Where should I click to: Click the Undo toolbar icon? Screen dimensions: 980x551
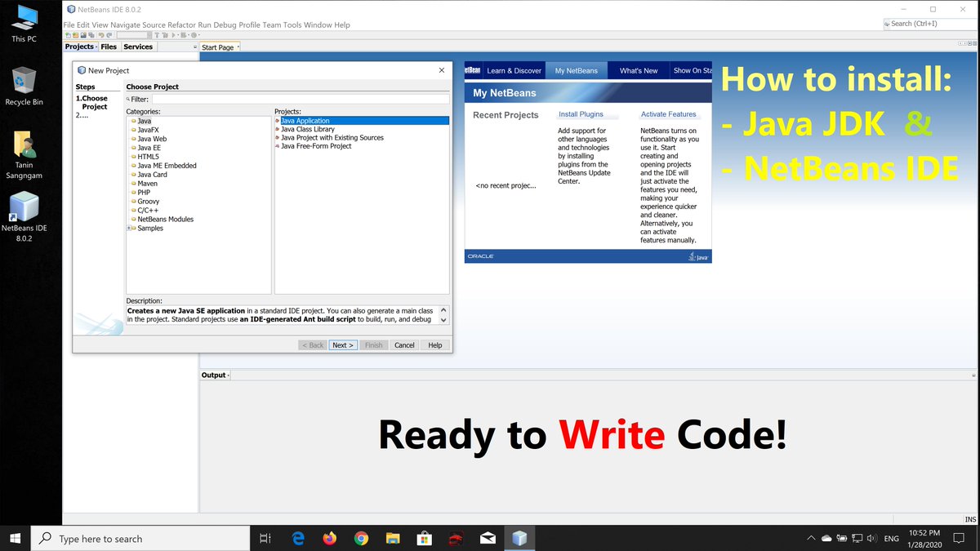pyautogui.click(x=101, y=35)
